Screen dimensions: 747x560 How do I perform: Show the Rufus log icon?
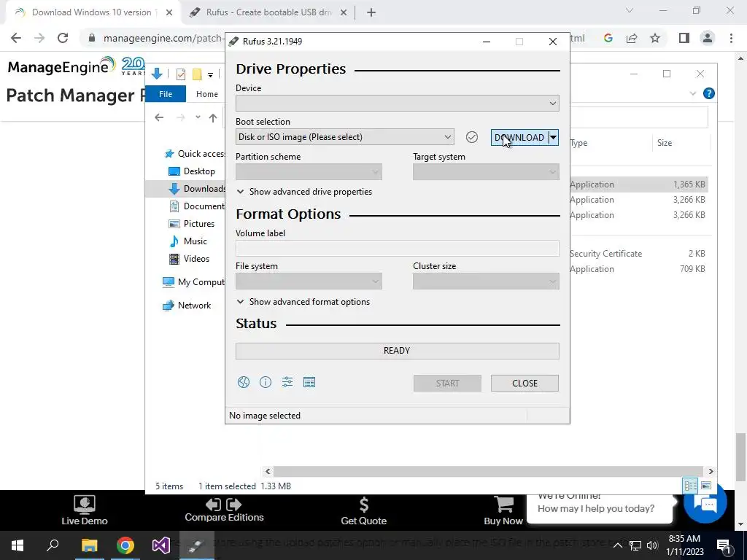click(x=309, y=382)
